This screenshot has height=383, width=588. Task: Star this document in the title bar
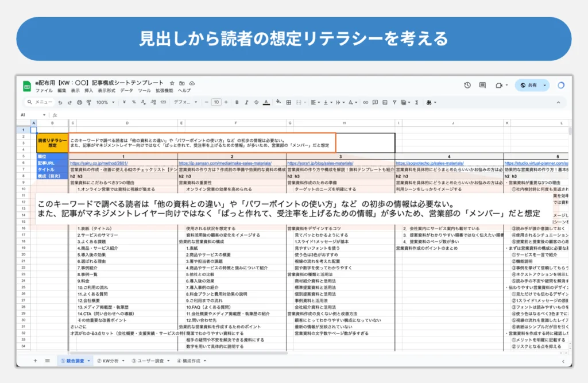[x=172, y=83]
